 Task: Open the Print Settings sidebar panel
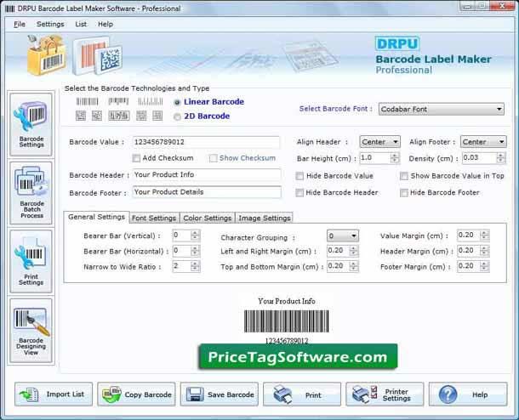[x=31, y=261]
